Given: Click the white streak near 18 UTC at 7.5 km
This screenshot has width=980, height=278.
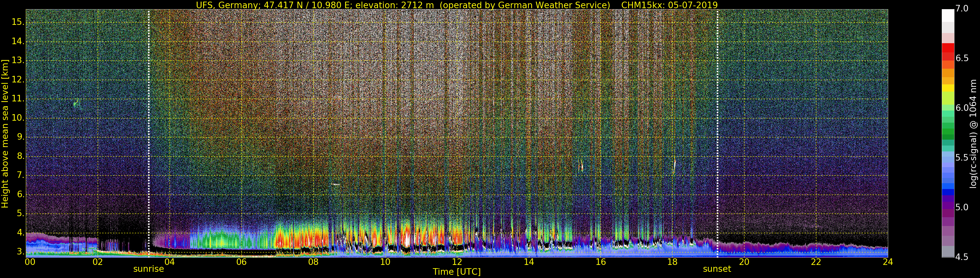Looking at the screenshot, I should 675,165.
